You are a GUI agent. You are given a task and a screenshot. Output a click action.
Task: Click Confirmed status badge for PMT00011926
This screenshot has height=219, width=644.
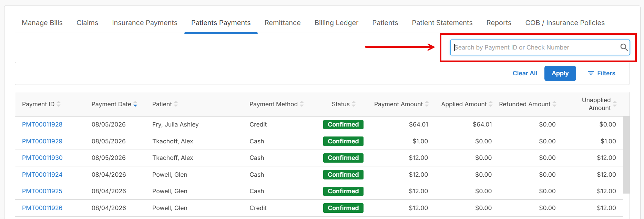(343, 208)
